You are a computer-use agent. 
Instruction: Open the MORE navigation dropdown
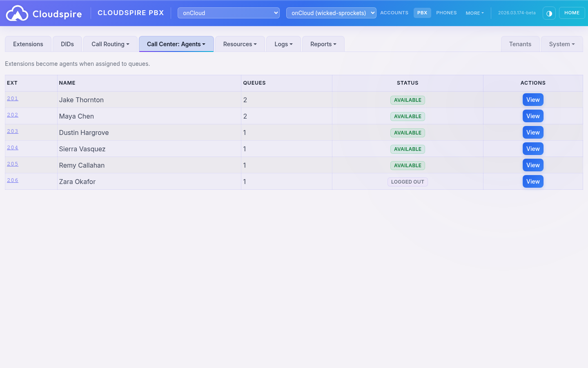pos(474,13)
